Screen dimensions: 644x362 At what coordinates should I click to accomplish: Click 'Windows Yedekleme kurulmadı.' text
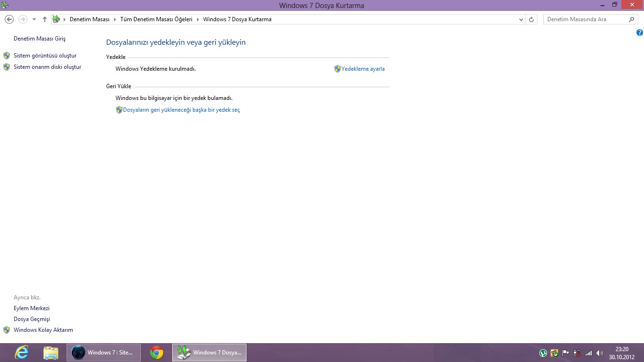(x=156, y=69)
